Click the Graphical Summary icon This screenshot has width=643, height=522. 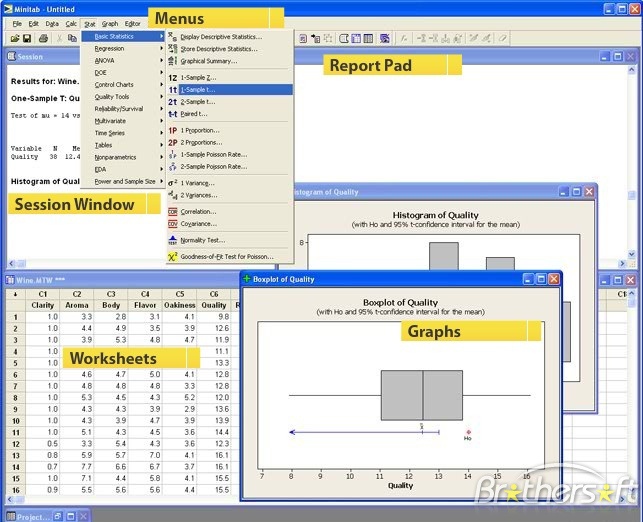tap(173, 61)
